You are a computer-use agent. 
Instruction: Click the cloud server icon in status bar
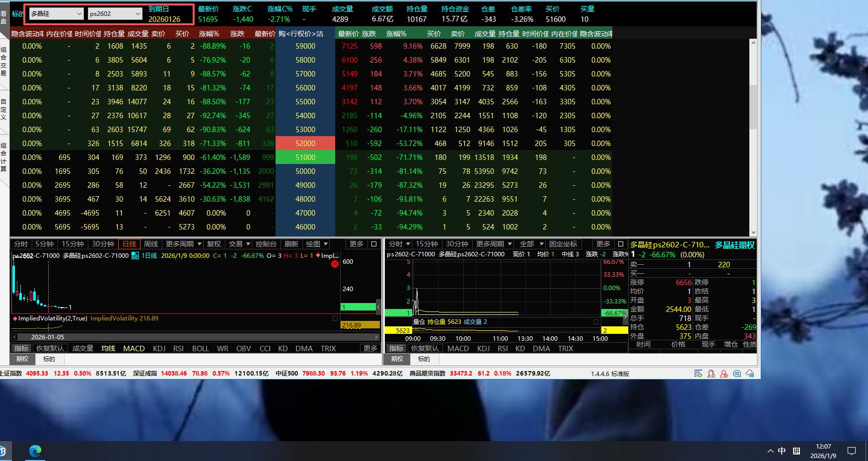coord(750,374)
